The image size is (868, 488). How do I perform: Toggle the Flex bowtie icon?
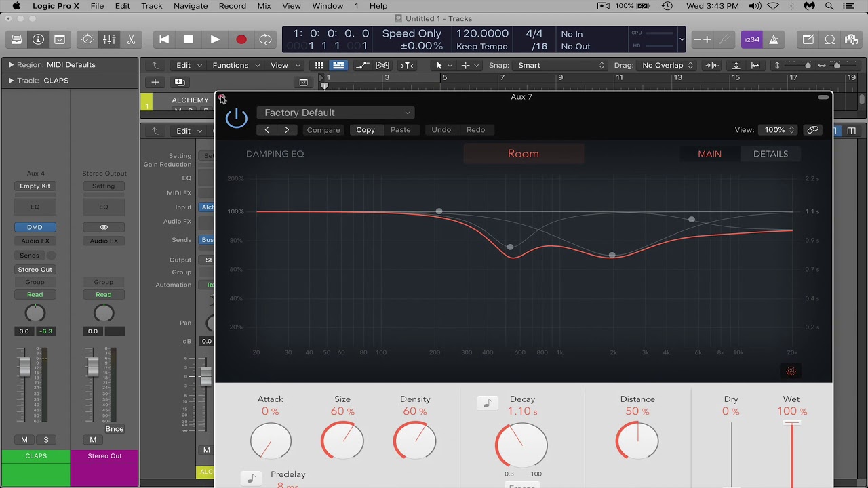(382, 65)
